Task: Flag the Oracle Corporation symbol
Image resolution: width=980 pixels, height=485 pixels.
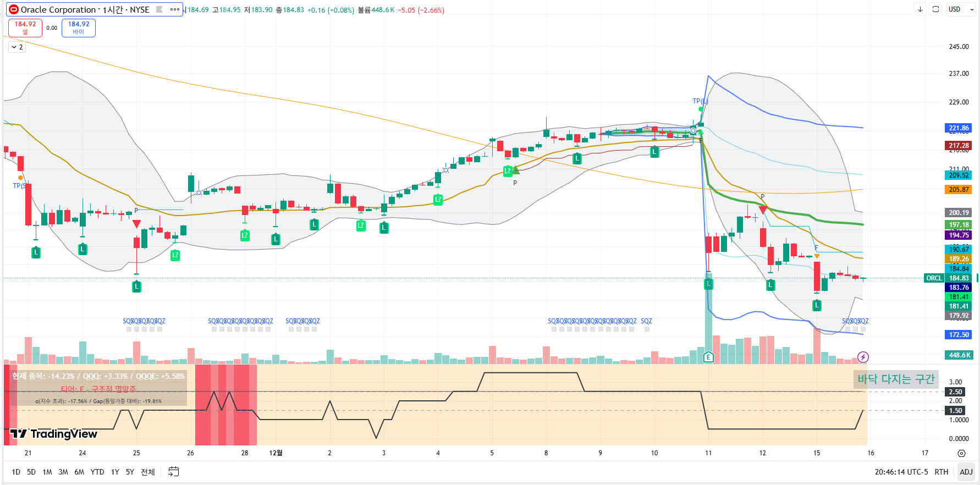Action: [x=159, y=9]
